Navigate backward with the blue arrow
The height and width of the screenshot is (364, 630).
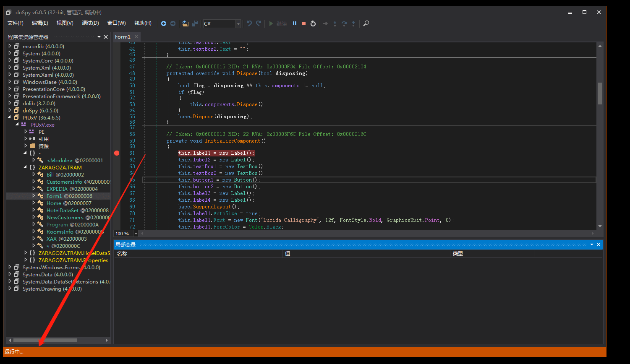(x=164, y=23)
